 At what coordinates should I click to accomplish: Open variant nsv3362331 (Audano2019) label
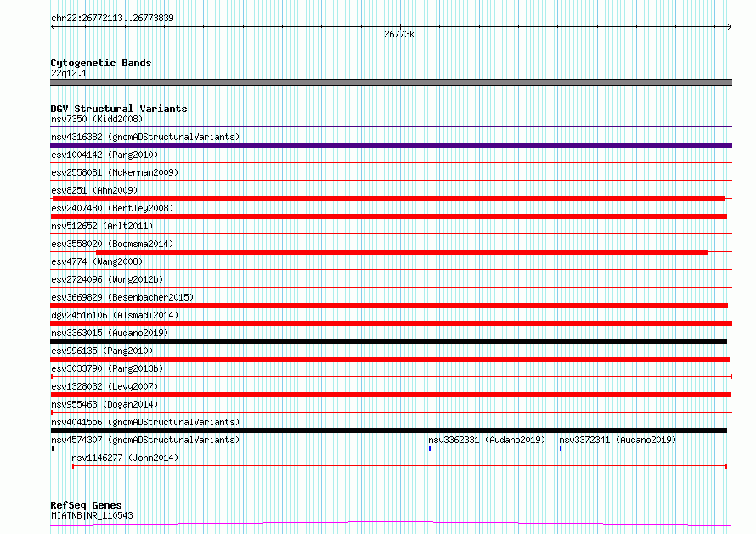point(487,440)
